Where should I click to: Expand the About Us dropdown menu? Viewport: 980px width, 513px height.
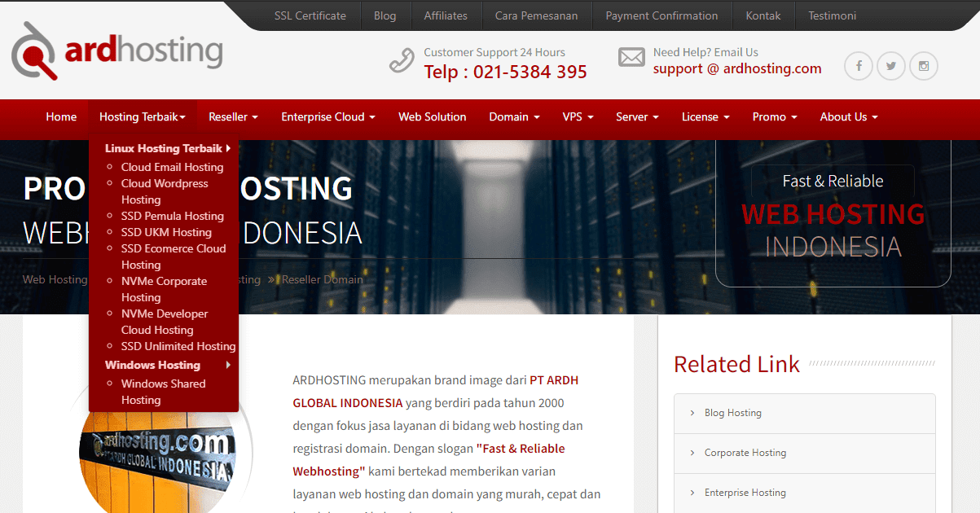click(849, 116)
